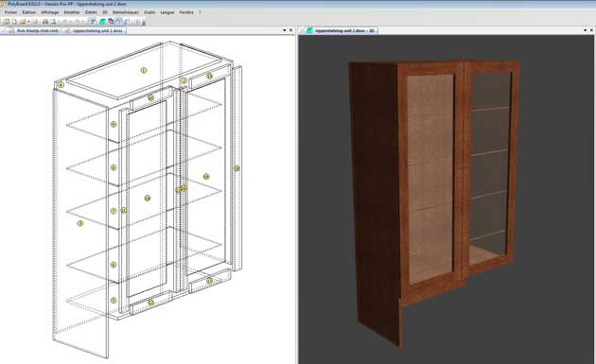The image size is (596, 364).
Task: Close the 3D view pane tab
Action: coord(592,30)
